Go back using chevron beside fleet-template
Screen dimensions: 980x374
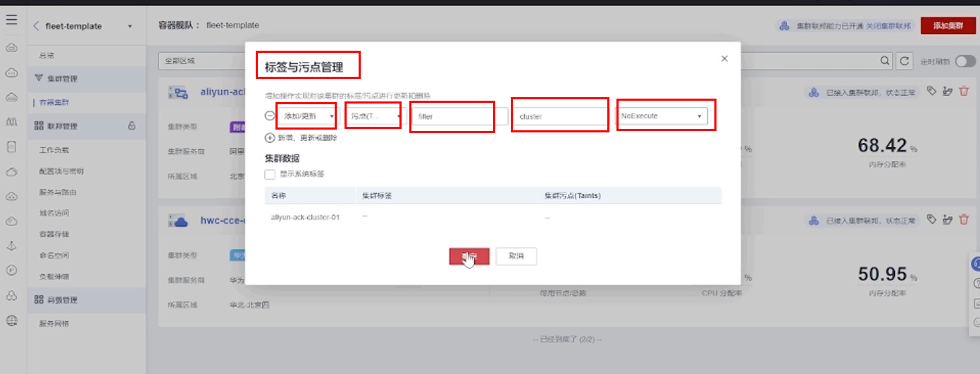[x=36, y=26]
